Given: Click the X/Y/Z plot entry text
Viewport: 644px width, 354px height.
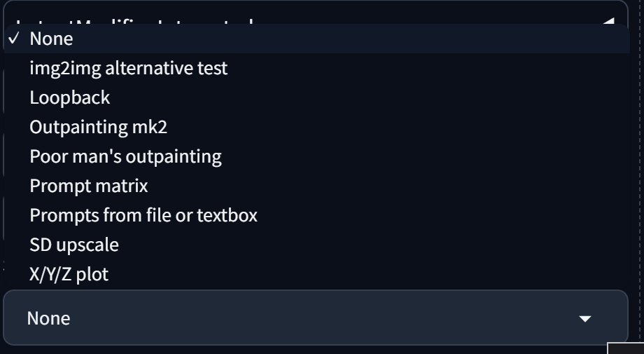Looking at the screenshot, I should point(69,274).
